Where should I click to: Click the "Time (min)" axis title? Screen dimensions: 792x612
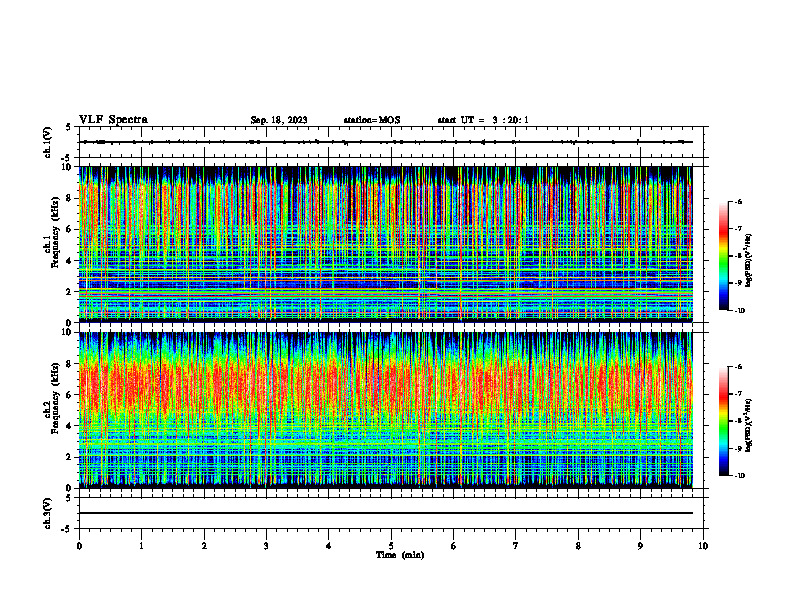(400, 555)
